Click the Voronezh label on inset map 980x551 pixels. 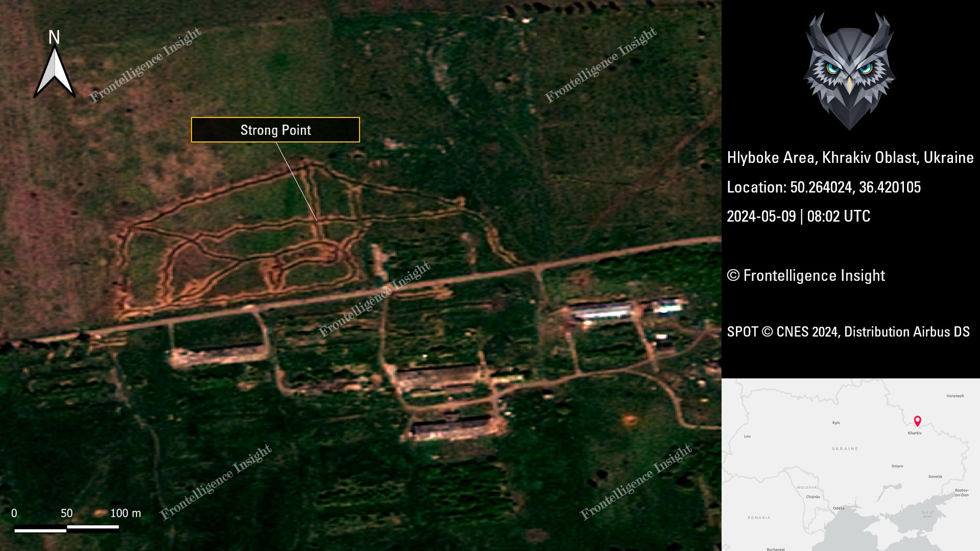click(x=955, y=396)
